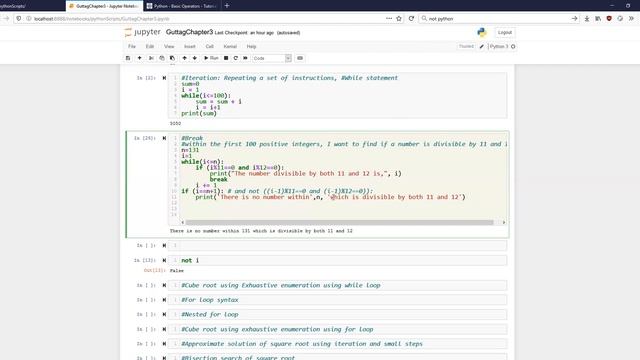Open the Help menu

pos(251,47)
